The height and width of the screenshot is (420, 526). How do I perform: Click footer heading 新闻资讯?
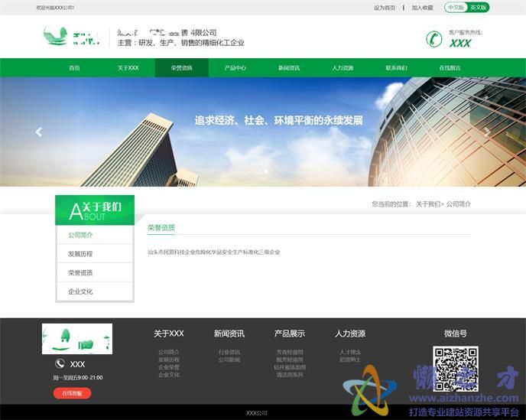point(229,334)
